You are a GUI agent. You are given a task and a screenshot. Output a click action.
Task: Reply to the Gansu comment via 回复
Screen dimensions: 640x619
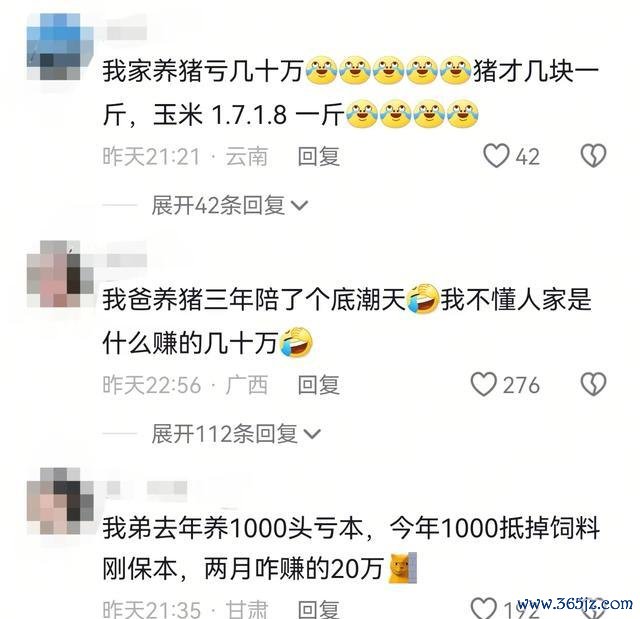(319, 610)
